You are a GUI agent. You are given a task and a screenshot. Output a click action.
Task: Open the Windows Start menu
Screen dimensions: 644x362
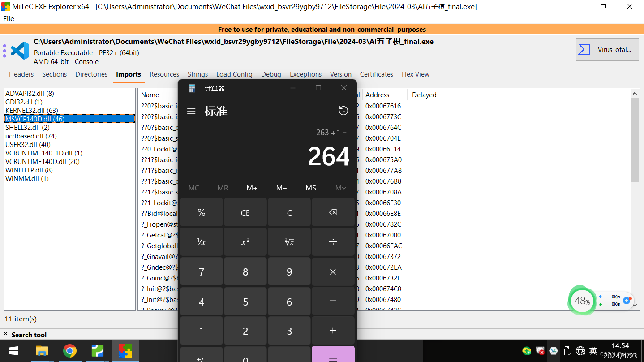(x=13, y=350)
